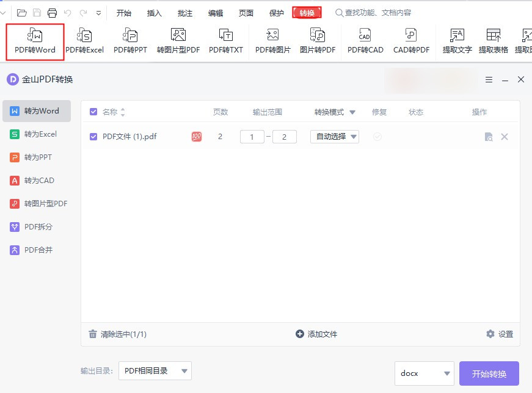This screenshot has width=532, height=393.
Task: Switch to the 编辑 ribbon tab
Action: (x=215, y=12)
